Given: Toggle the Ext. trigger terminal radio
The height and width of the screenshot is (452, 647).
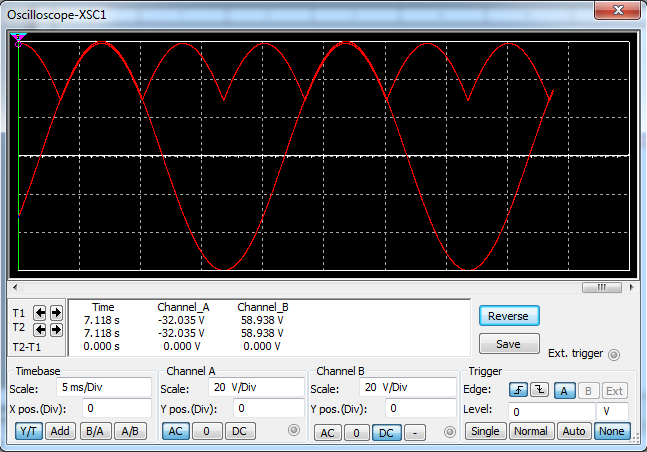Looking at the screenshot, I should (x=614, y=355).
